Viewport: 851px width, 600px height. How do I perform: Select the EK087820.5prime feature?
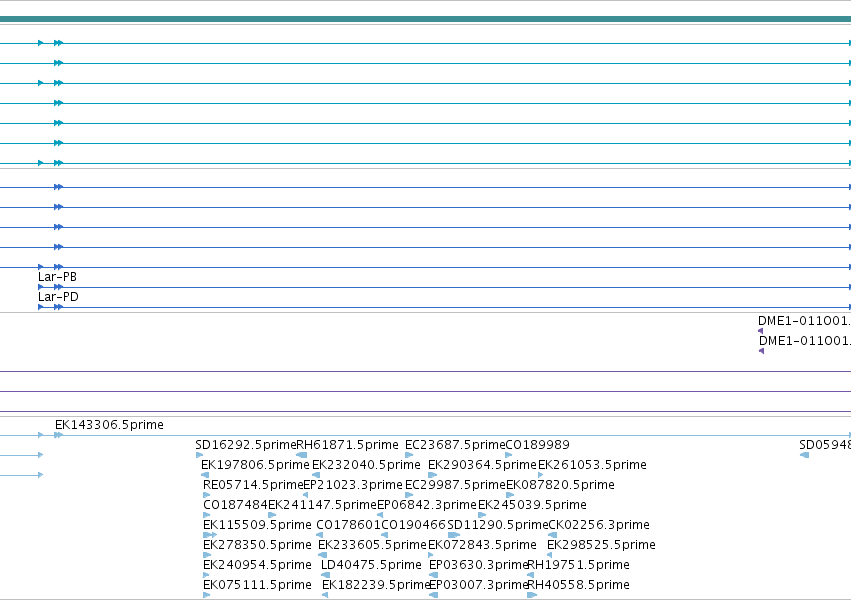coord(560,485)
